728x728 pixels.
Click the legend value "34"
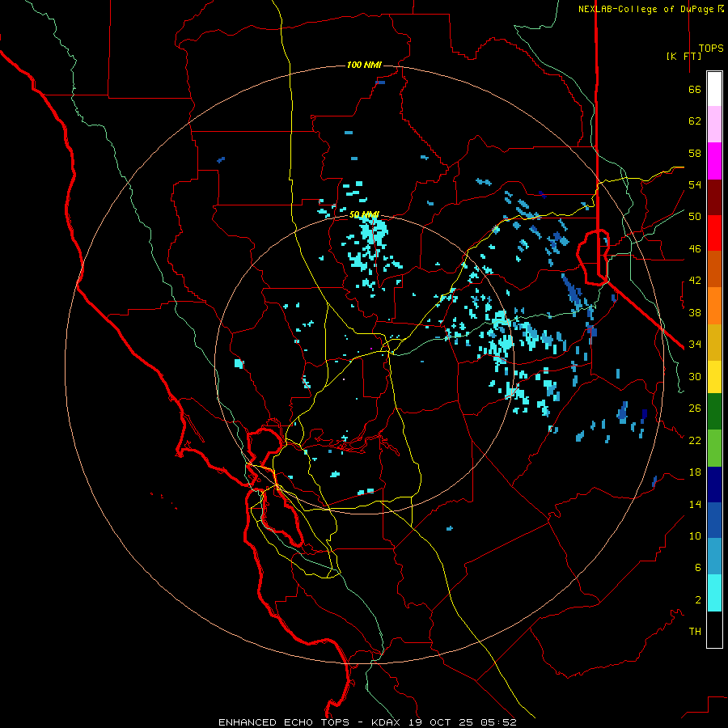(695, 345)
